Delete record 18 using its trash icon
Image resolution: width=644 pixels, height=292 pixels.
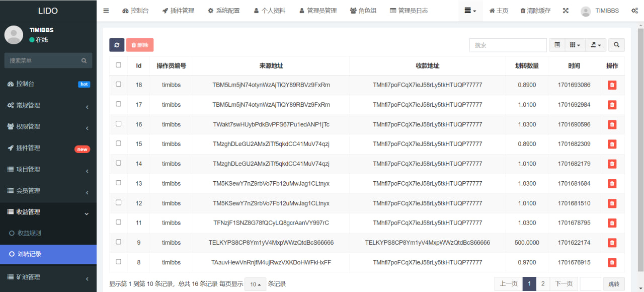(612, 85)
